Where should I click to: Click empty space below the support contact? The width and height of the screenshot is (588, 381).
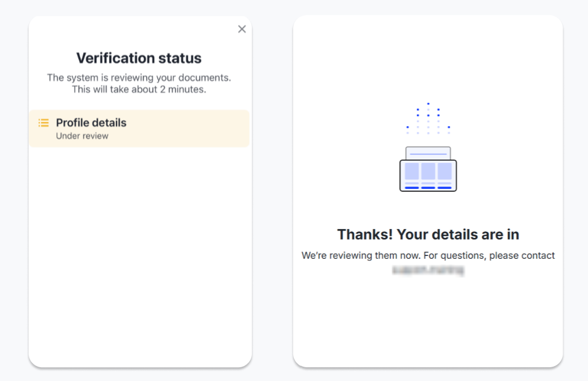[x=428, y=319]
